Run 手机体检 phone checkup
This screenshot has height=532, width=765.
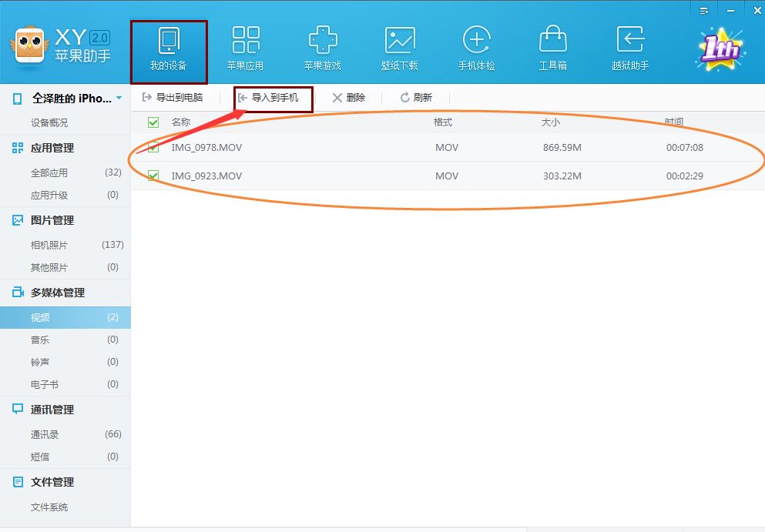coord(476,46)
